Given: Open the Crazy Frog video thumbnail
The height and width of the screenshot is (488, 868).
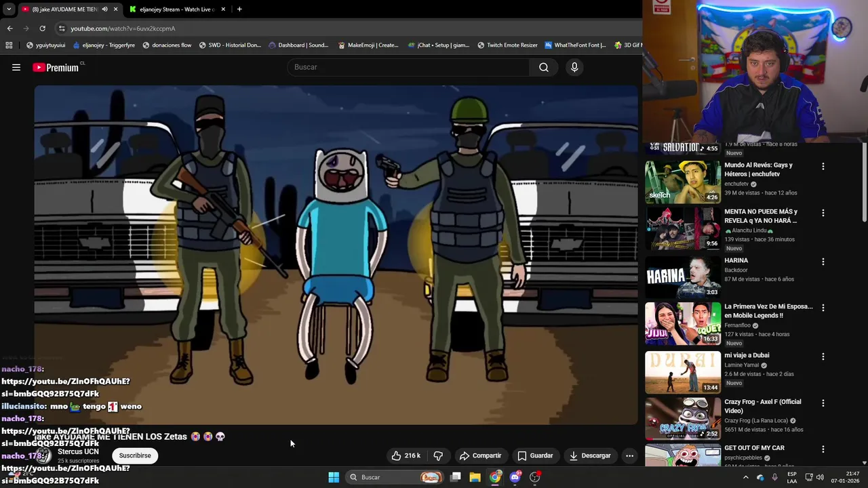Looking at the screenshot, I should 682,419.
